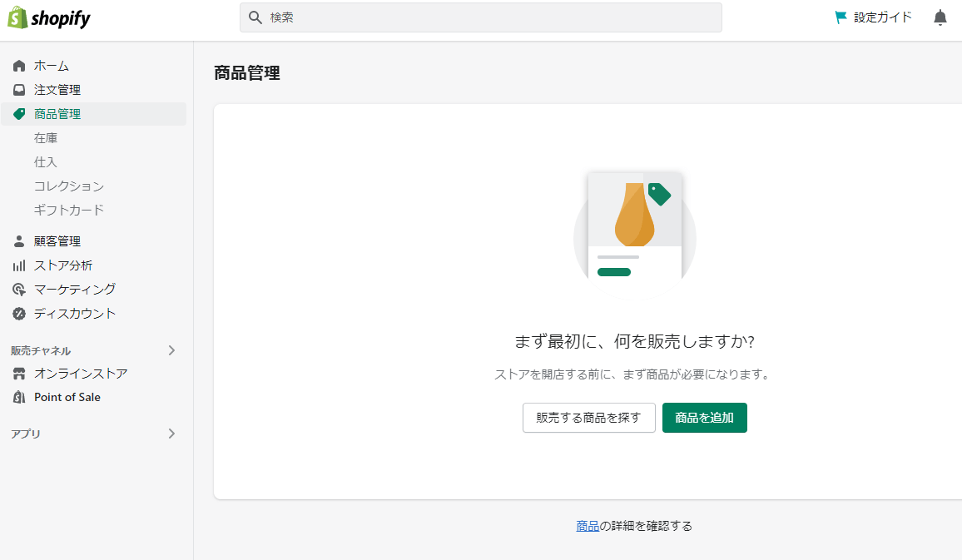Click the オンラインストア storefront icon
This screenshot has width=962, height=560.
(x=18, y=374)
